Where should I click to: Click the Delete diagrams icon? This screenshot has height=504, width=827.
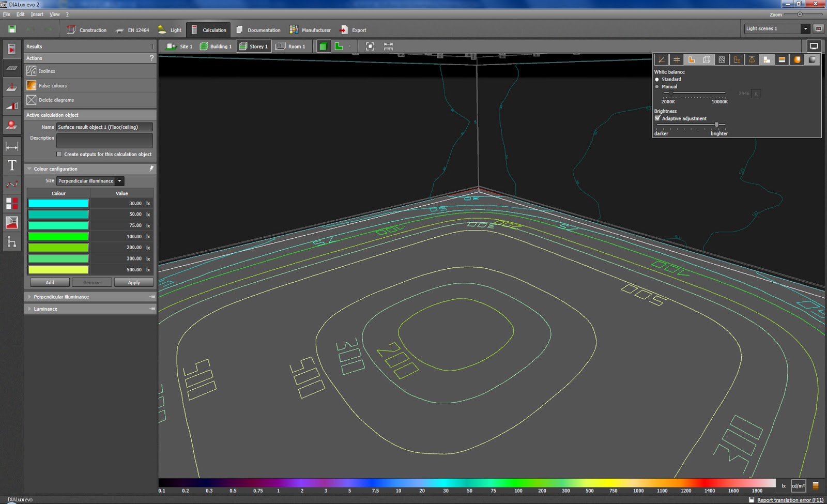tap(32, 100)
